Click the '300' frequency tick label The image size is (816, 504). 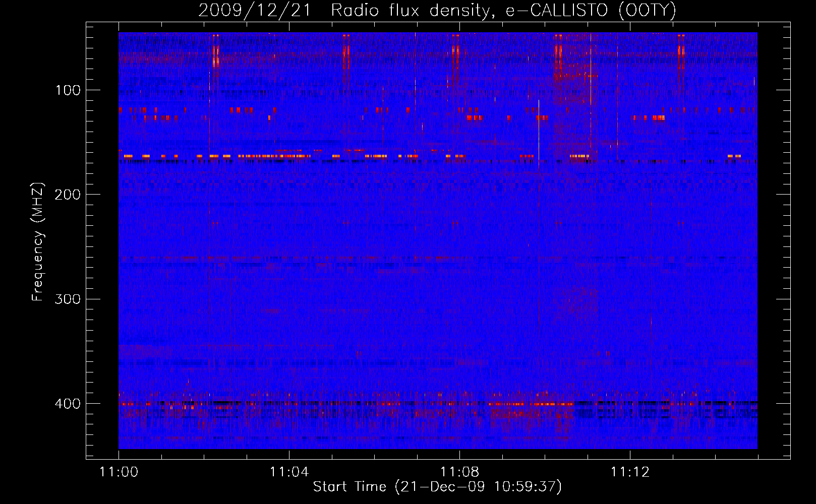pos(68,299)
